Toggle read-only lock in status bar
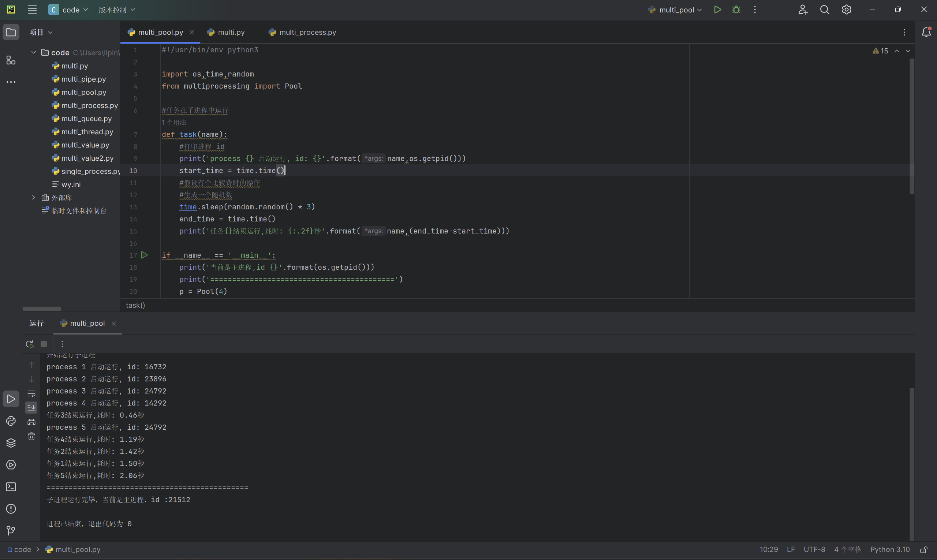 click(924, 550)
